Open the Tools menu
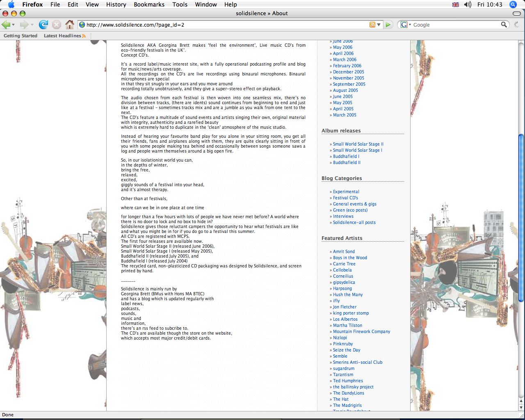This screenshot has height=420, width=525. pyautogui.click(x=180, y=5)
